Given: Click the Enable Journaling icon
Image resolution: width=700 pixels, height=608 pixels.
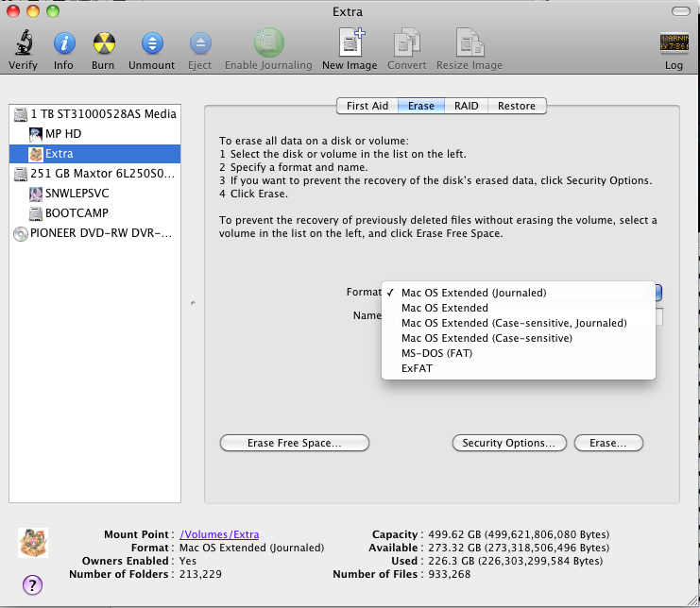Looking at the screenshot, I should 268,42.
